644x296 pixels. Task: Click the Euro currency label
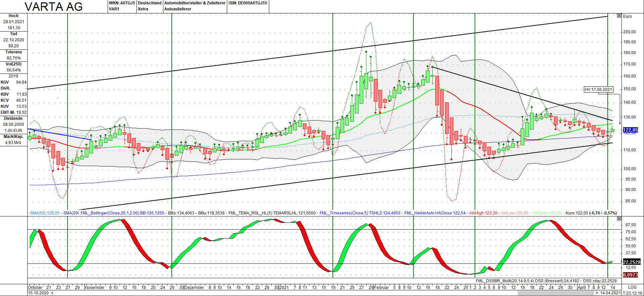[x=628, y=16]
